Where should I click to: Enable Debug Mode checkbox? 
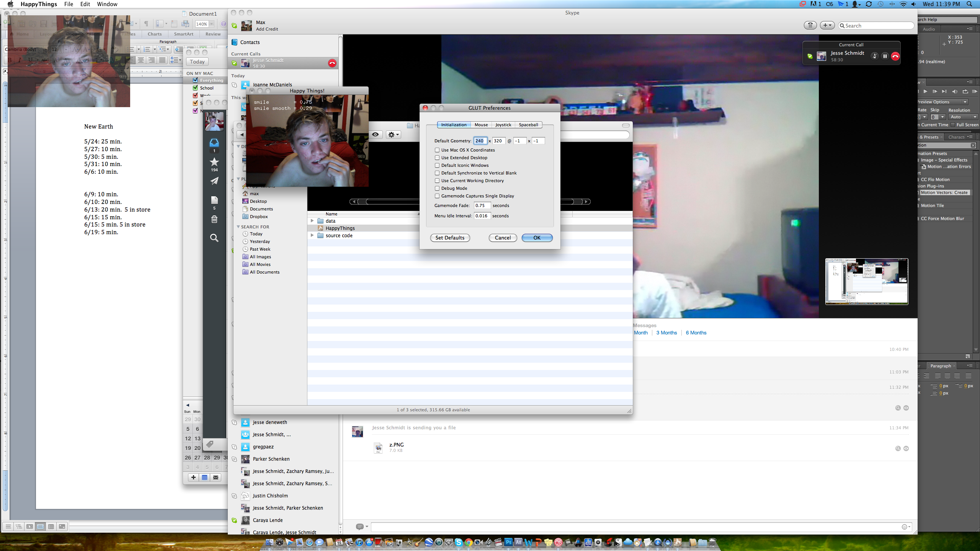tap(437, 188)
